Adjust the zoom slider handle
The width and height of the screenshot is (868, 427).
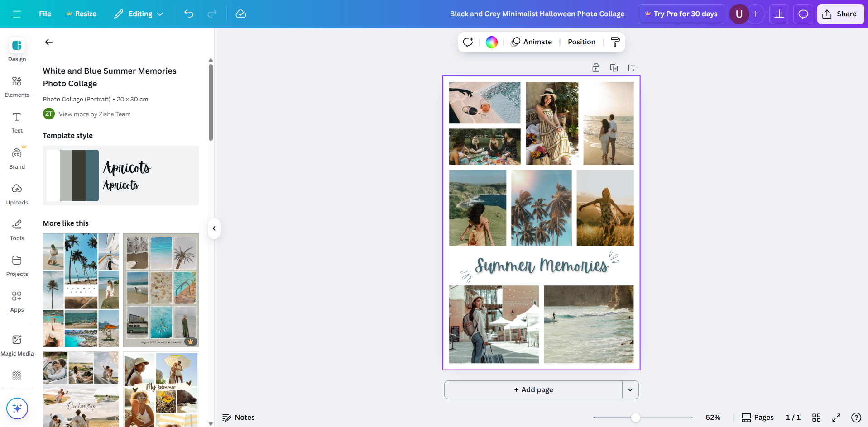pyautogui.click(x=636, y=418)
